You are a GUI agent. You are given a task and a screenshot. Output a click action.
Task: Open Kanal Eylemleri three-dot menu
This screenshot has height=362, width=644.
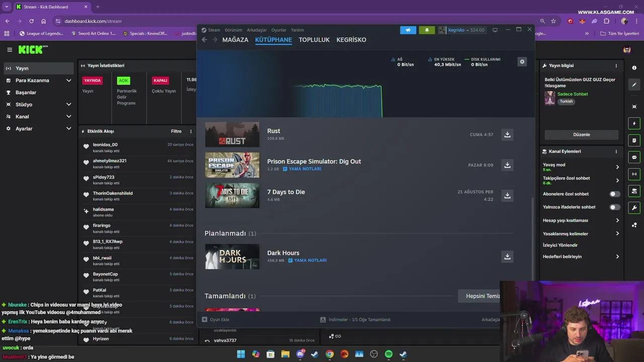point(616,151)
